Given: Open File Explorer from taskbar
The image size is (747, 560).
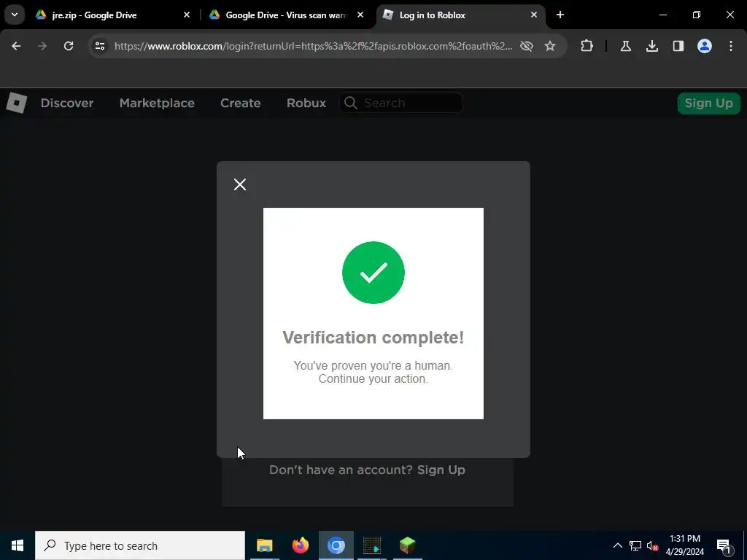Looking at the screenshot, I should pyautogui.click(x=264, y=545).
